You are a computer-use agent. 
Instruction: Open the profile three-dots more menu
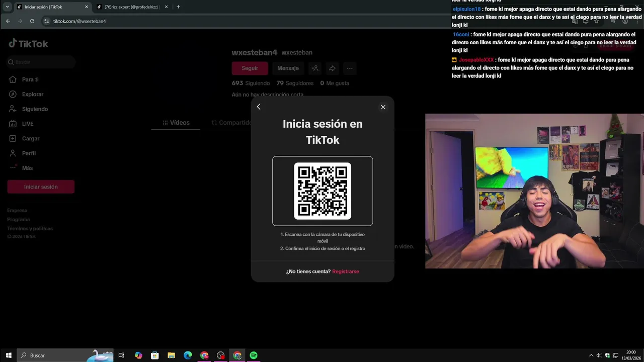click(350, 68)
